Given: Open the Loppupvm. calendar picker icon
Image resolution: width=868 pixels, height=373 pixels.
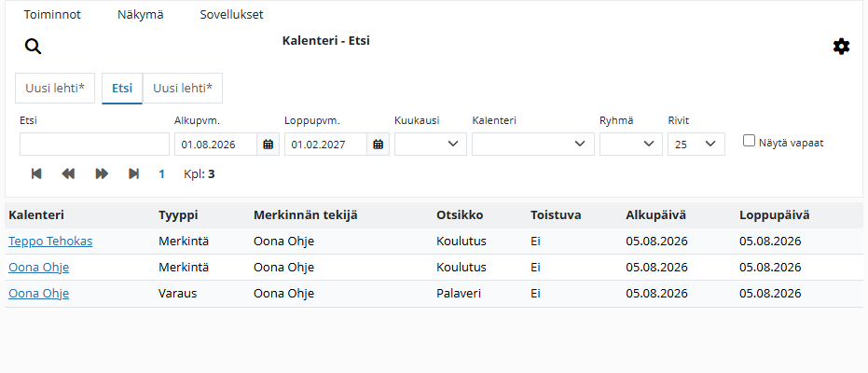Looking at the screenshot, I should point(379,145).
